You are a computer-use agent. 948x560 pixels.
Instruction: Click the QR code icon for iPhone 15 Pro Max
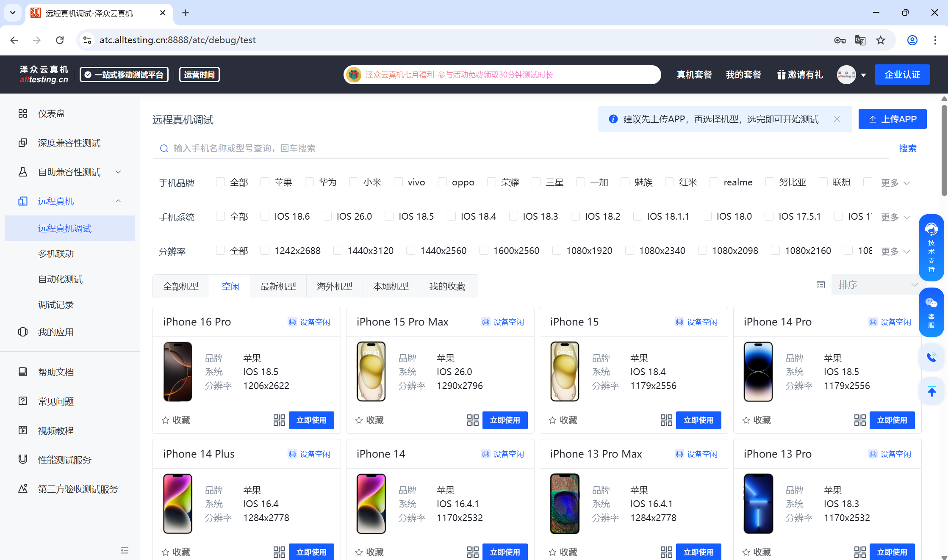pos(473,420)
